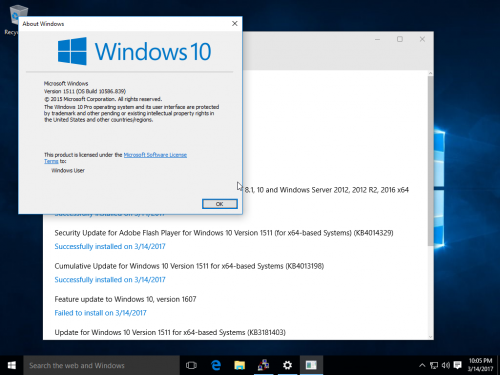Click Successfully installed link under KB4013198
Image resolution: width=500 pixels, height=375 pixels.
tap(110, 280)
